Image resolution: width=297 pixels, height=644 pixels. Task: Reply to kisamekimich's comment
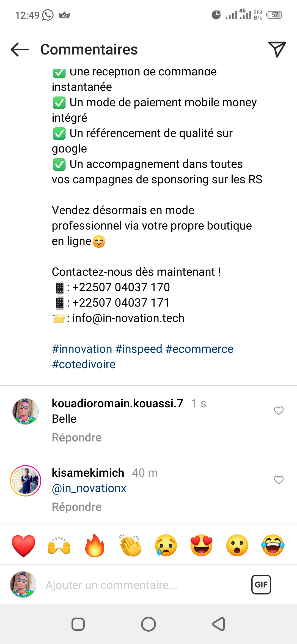77,507
